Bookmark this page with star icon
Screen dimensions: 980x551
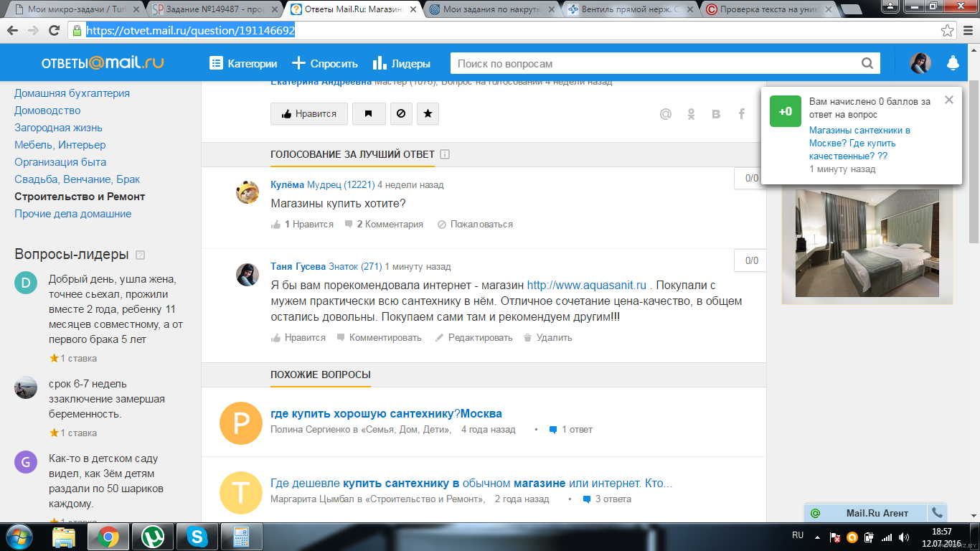pyautogui.click(x=947, y=31)
